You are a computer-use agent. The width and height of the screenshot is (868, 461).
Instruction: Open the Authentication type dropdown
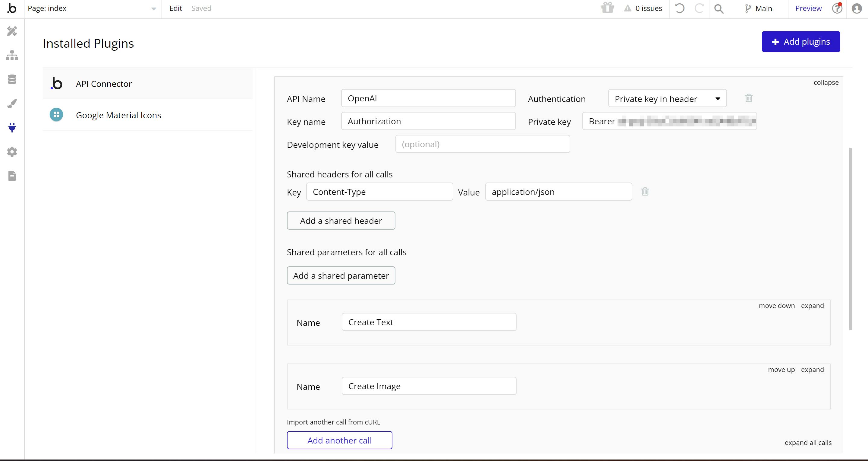click(667, 99)
